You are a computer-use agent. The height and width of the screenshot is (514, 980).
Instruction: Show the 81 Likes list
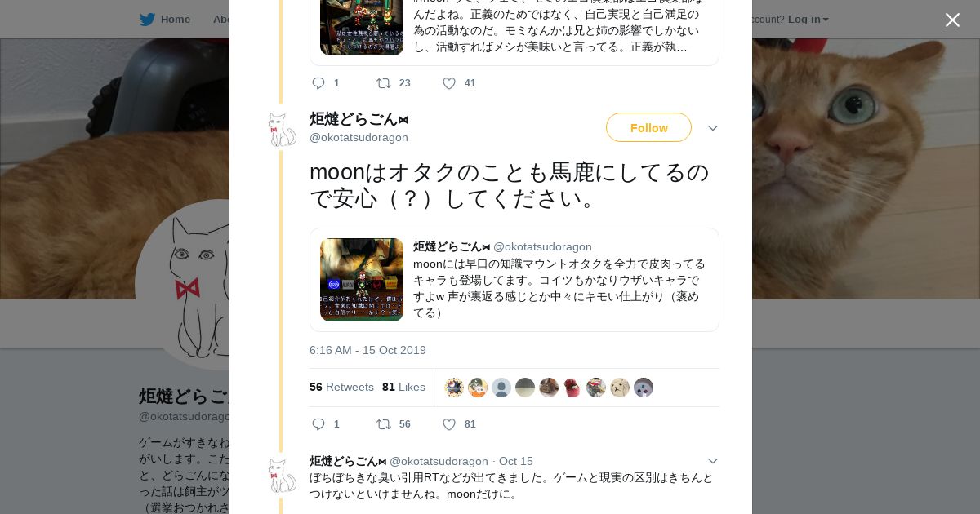pos(403,387)
